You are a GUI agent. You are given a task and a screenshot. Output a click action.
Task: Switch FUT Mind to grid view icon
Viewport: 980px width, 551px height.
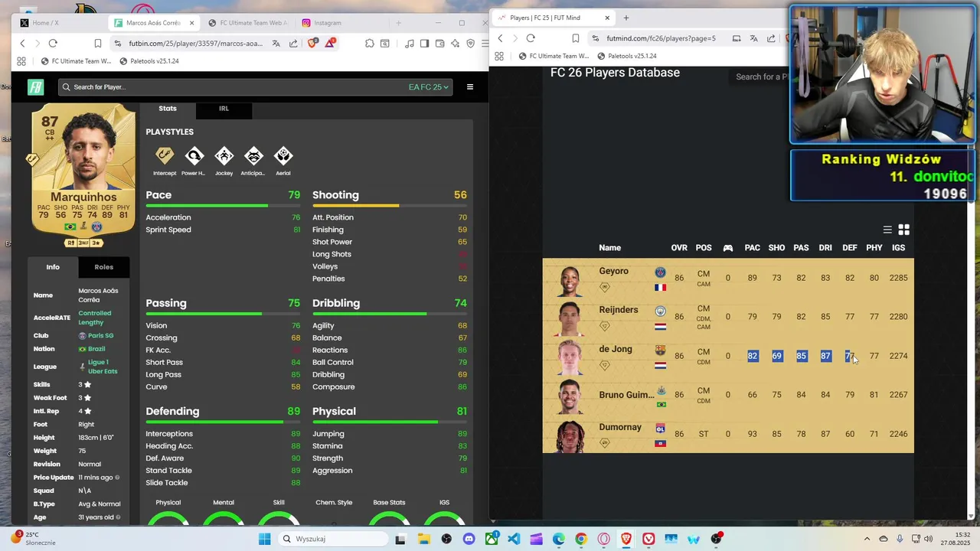point(903,230)
